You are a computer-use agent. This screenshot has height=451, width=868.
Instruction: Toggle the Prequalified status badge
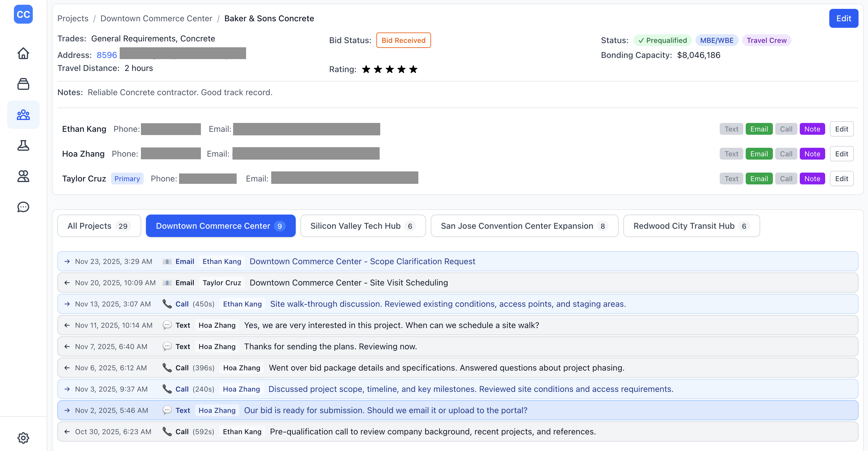pos(662,40)
